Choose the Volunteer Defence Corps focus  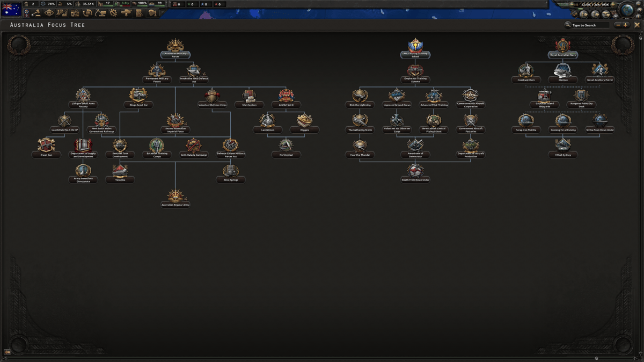pyautogui.click(x=213, y=98)
